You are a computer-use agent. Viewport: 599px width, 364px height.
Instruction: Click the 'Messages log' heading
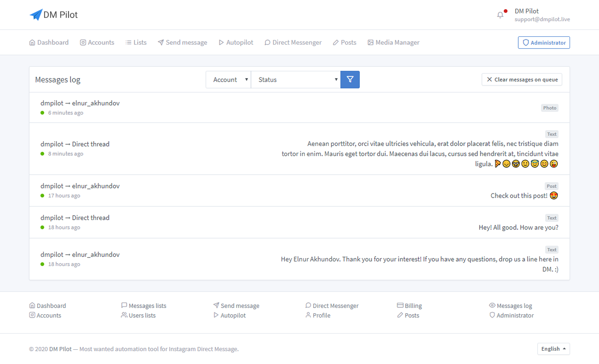[58, 80]
